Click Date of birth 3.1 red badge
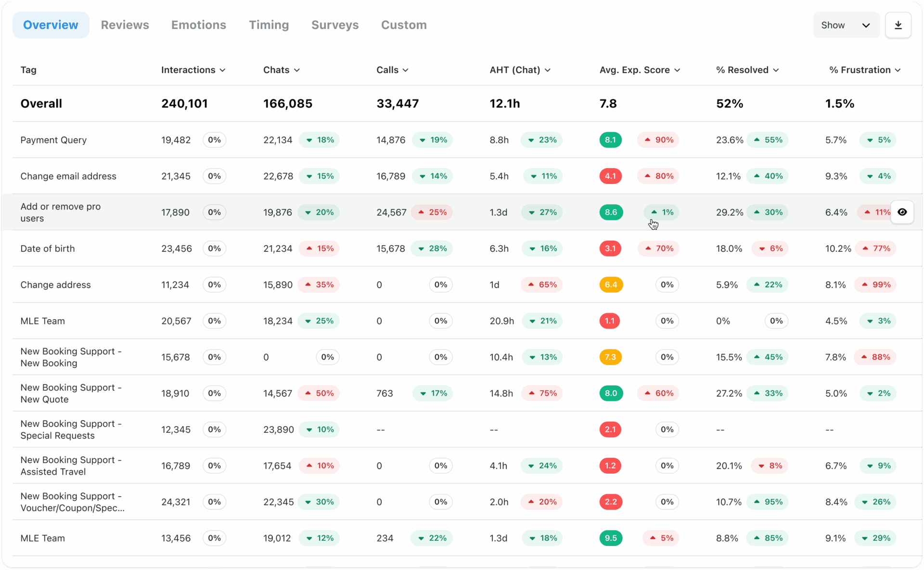Screen dimensions: 924x570 coord(610,249)
